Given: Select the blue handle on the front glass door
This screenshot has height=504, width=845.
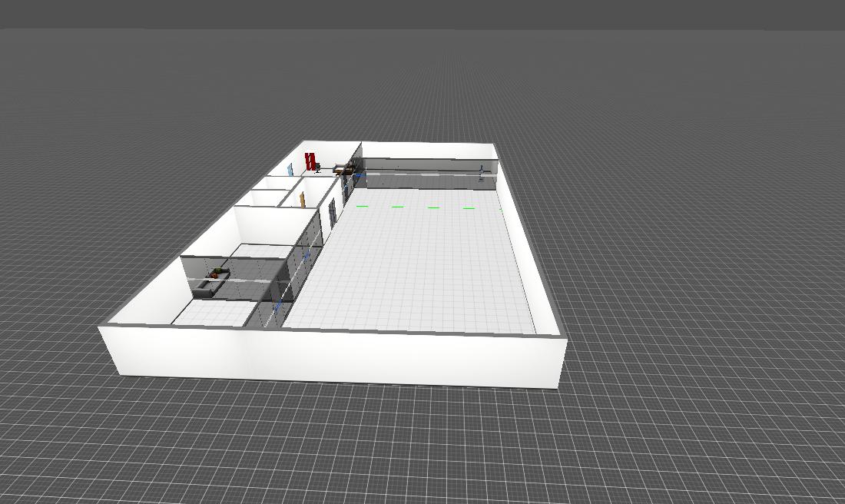Looking at the screenshot, I should [x=278, y=306].
